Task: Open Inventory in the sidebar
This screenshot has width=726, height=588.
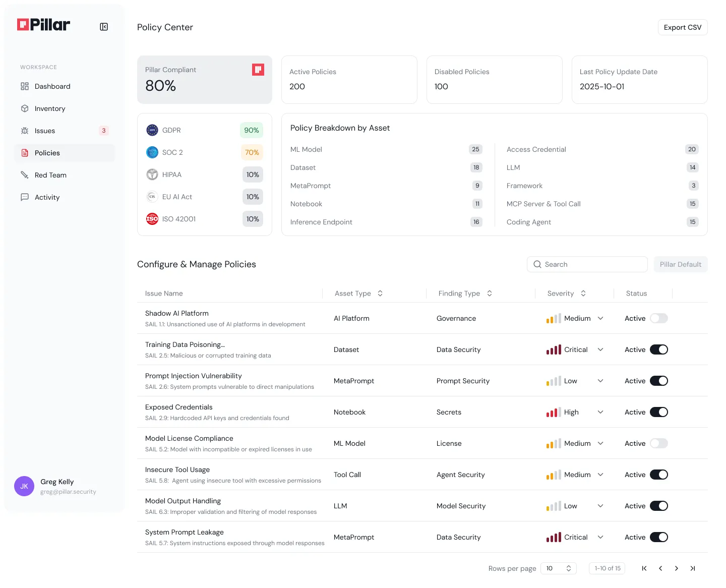Action: pyautogui.click(x=65, y=108)
